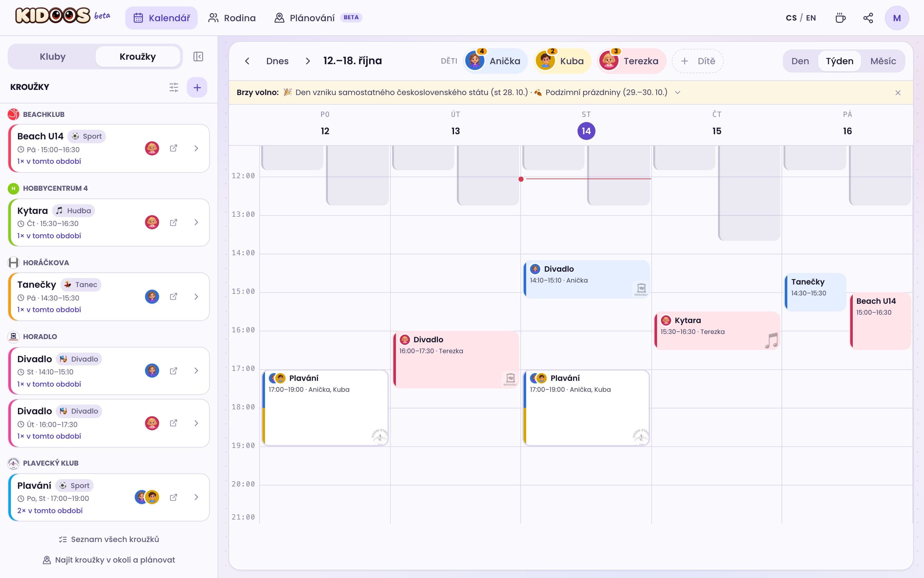Click the KIDOOS logo
Image resolution: width=924 pixels, height=578 pixels.
[x=53, y=16]
